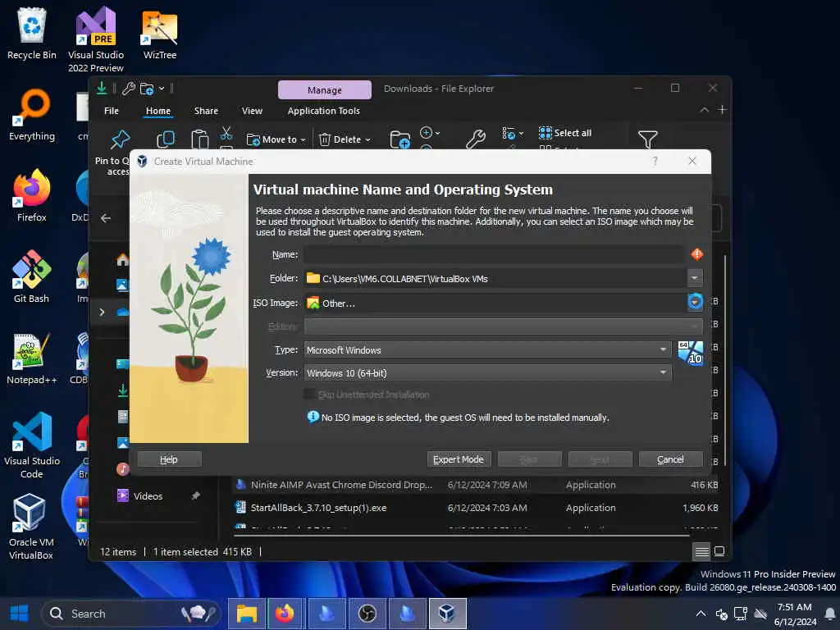Open the ISO Image dropdown arrow
The height and width of the screenshot is (630, 840).
pos(695,302)
